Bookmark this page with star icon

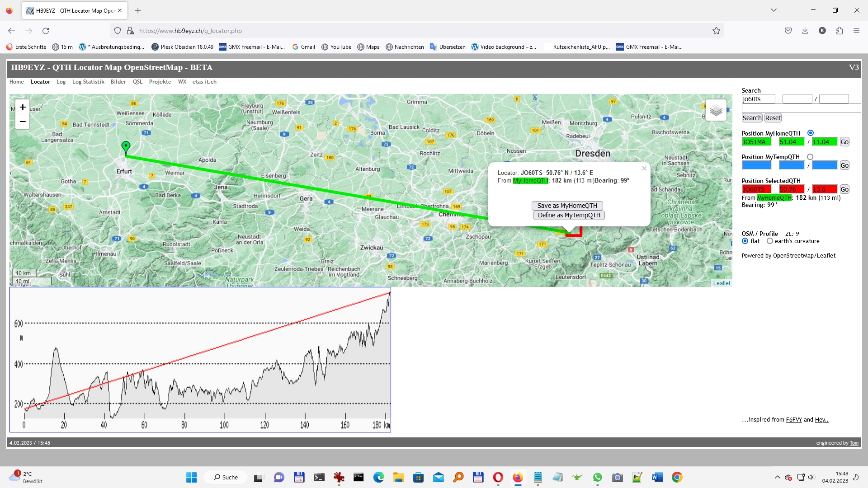click(x=716, y=31)
